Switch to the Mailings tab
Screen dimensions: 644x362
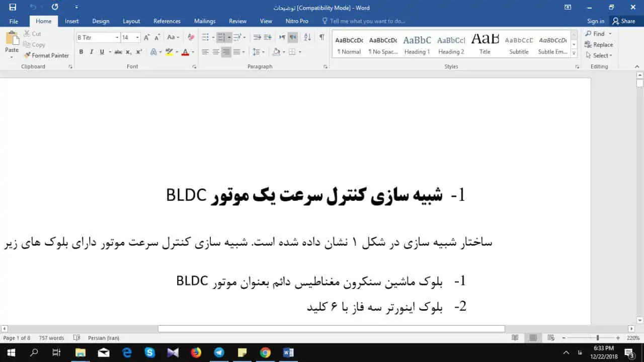coord(205,21)
